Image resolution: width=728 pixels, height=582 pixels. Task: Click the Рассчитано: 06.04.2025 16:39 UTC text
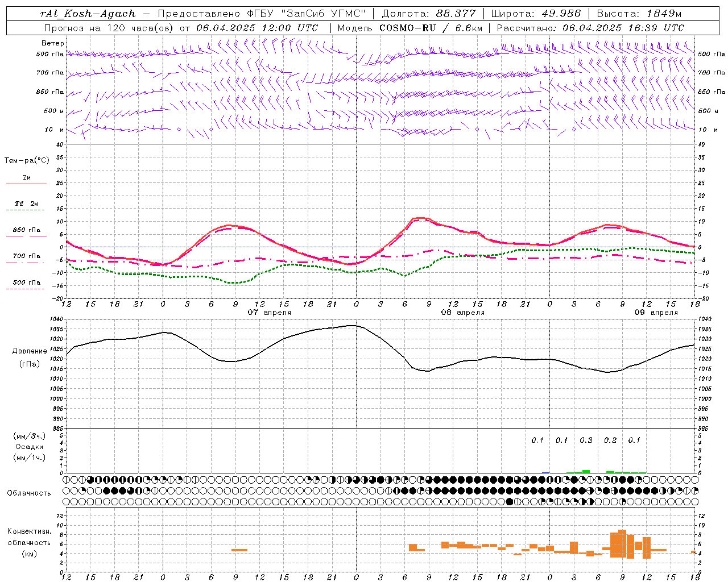tap(590, 28)
